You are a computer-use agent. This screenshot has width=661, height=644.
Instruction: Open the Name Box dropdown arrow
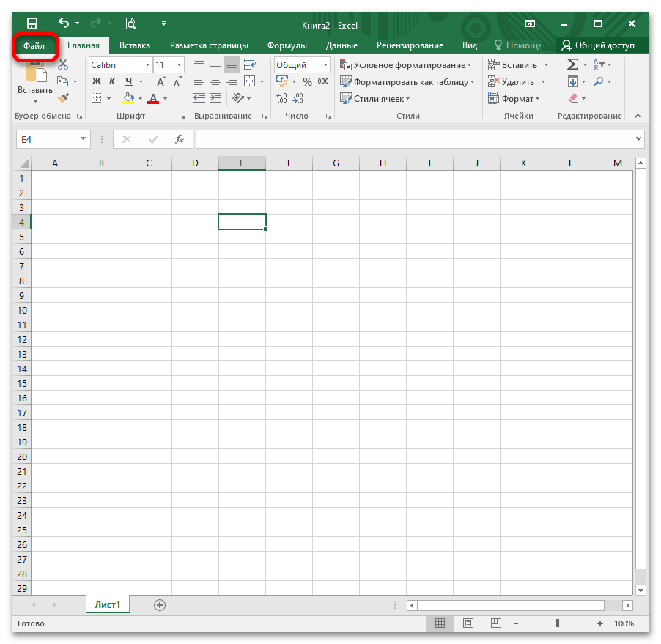(83, 138)
